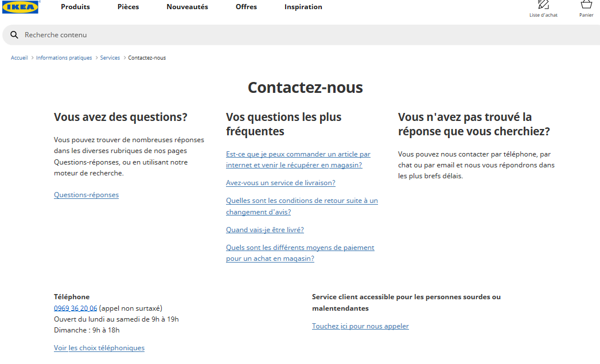Open the Panier basket icon
Viewport: 600px width, 364px height.
[x=586, y=4]
